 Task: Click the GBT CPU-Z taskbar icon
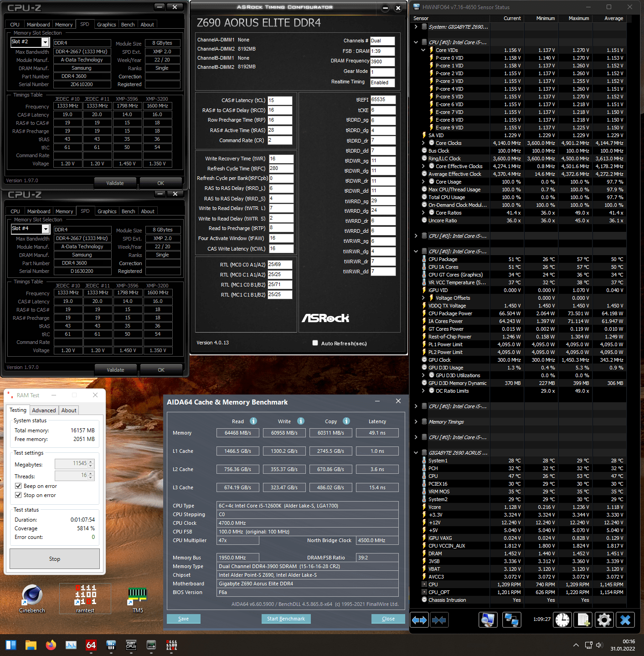pyautogui.click(x=131, y=645)
